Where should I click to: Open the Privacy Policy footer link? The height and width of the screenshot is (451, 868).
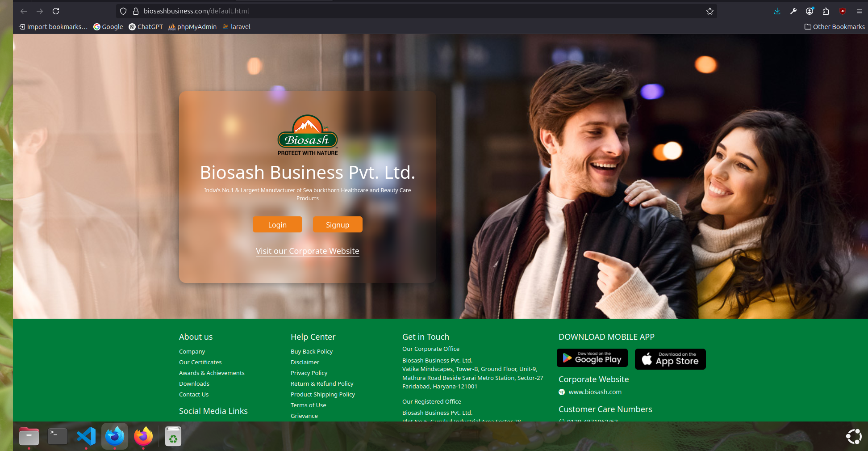[309, 373]
